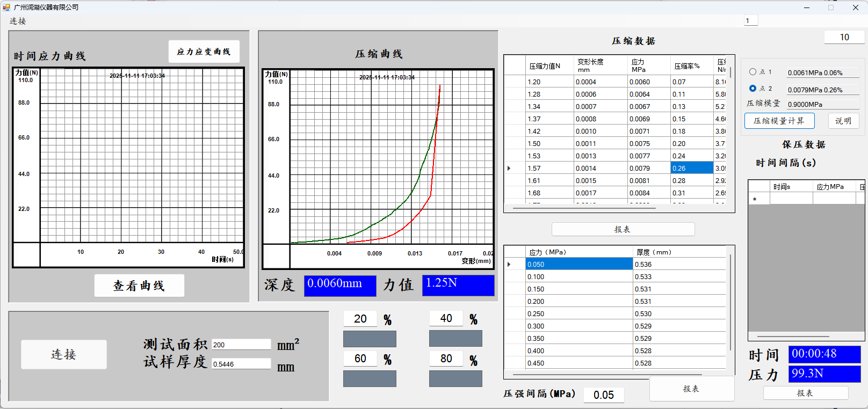Click 报表 button under compression data table
The height and width of the screenshot is (409, 868).
[x=623, y=229]
